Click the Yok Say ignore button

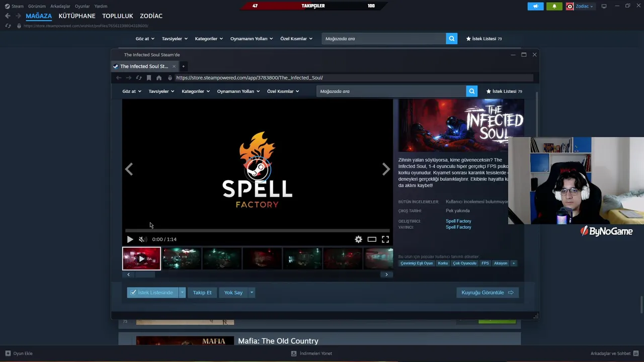(233, 293)
